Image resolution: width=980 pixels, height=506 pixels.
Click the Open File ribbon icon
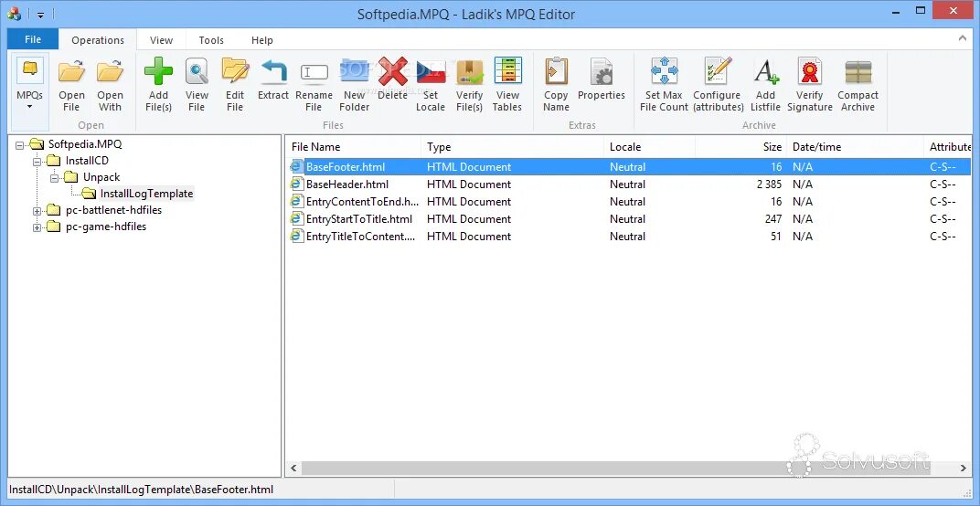(x=71, y=72)
